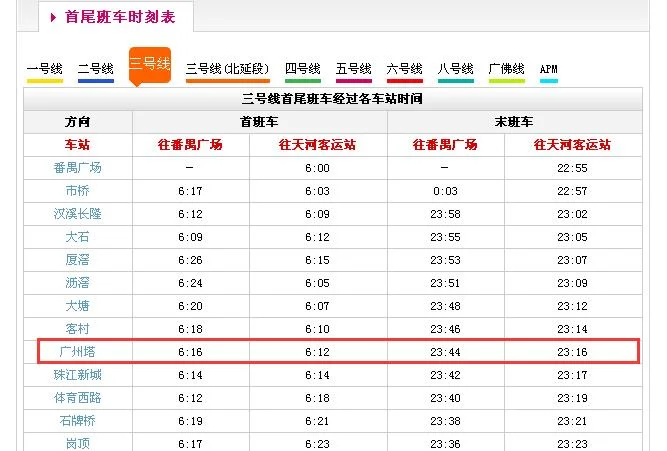Click the 首班车 header cell
The height and width of the screenshot is (451, 667).
[x=259, y=122]
